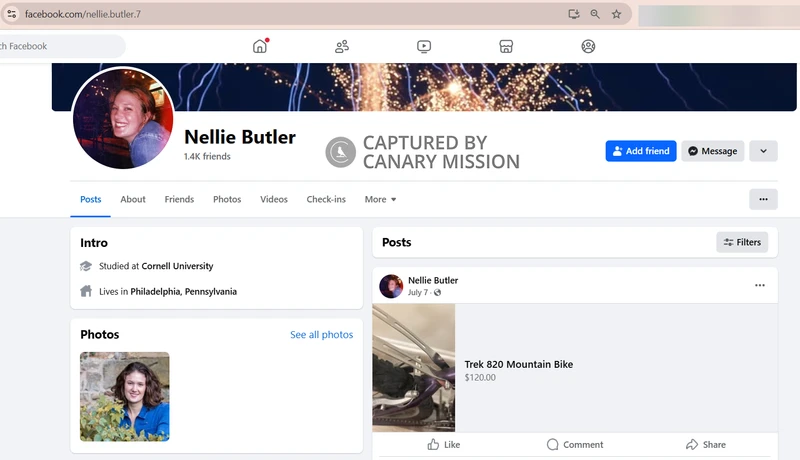Open the Watch video icon
The width and height of the screenshot is (800, 460).
click(x=424, y=46)
